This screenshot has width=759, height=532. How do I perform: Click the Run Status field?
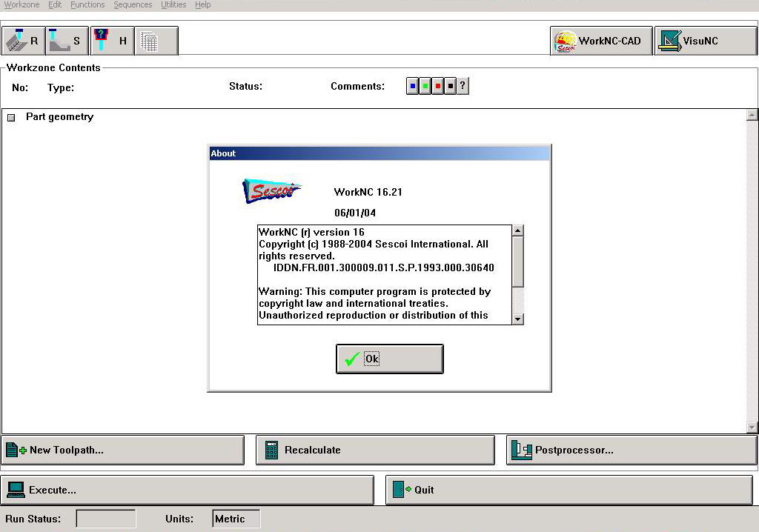pyautogui.click(x=106, y=519)
